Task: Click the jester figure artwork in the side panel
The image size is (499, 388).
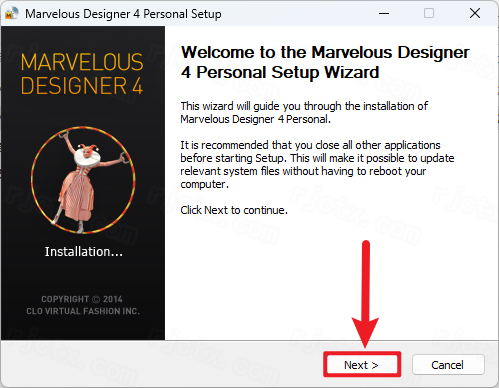Action: pyautogui.click(x=83, y=180)
